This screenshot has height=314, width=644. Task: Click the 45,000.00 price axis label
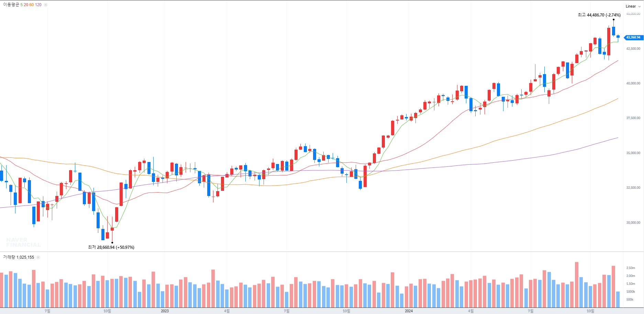pyautogui.click(x=633, y=14)
